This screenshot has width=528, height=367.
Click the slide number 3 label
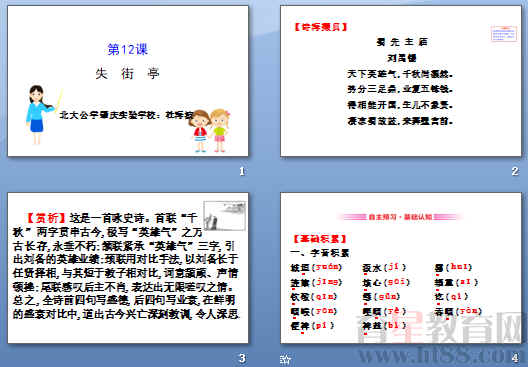coord(242,358)
